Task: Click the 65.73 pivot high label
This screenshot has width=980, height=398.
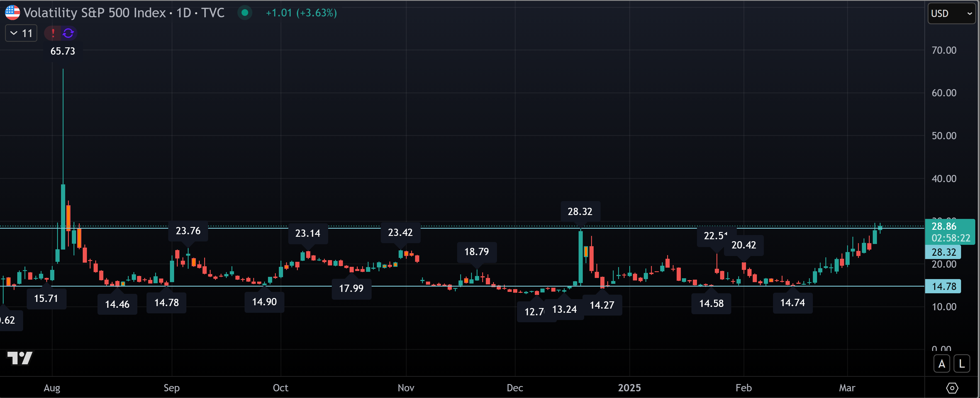Action: pos(63,51)
